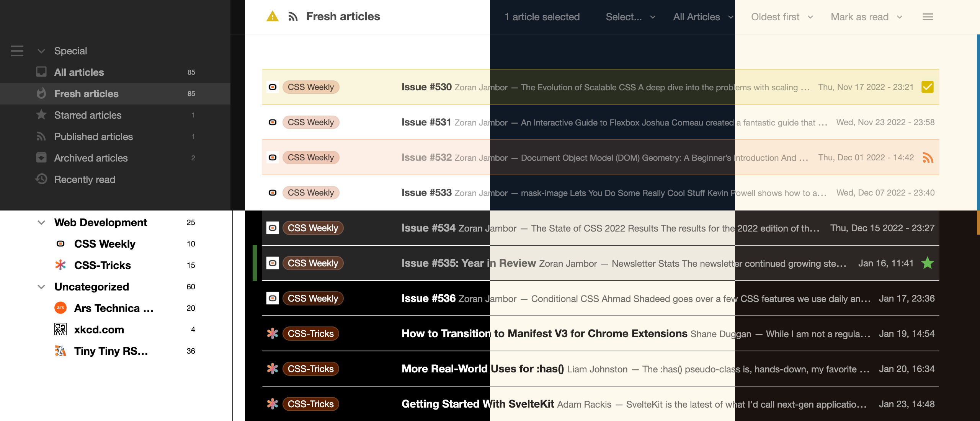The width and height of the screenshot is (980, 421).
Task: Click the Starred articles star icon
Action: click(41, 115)
